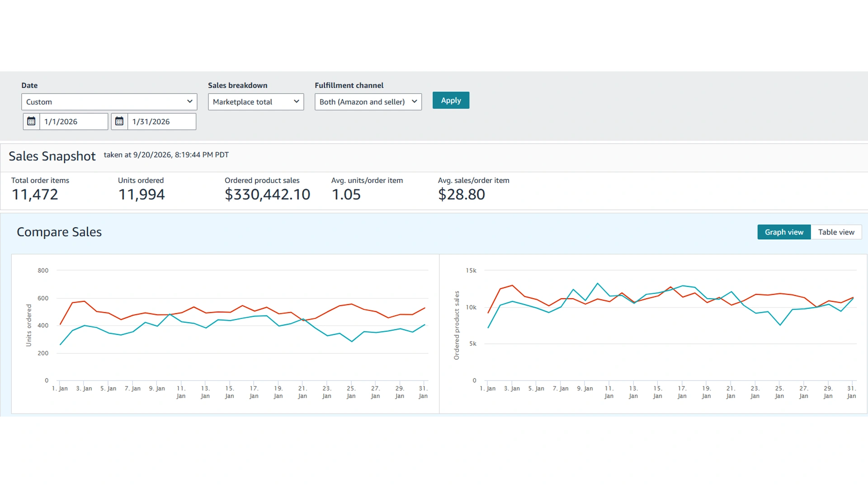The width and height of the screenshot is (868, 488).
Task: Switch to Graph view
Action: pyautogui.click(x=784, y=232)
